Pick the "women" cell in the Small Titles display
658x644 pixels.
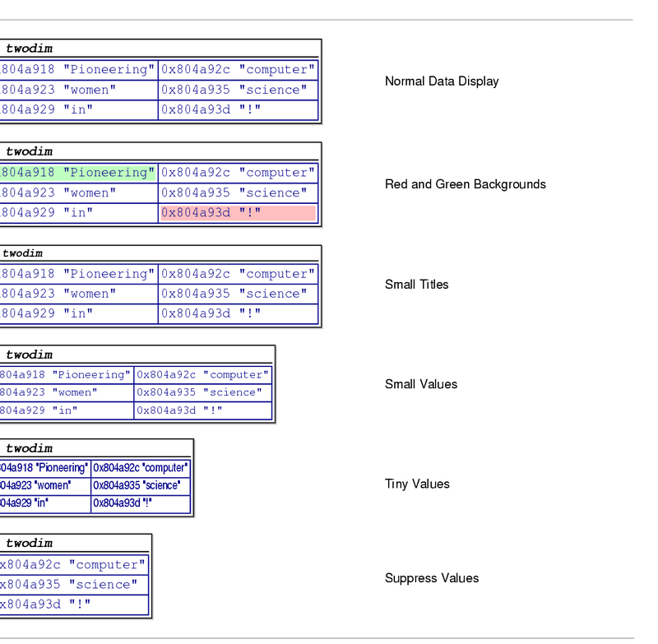[78, 294]
